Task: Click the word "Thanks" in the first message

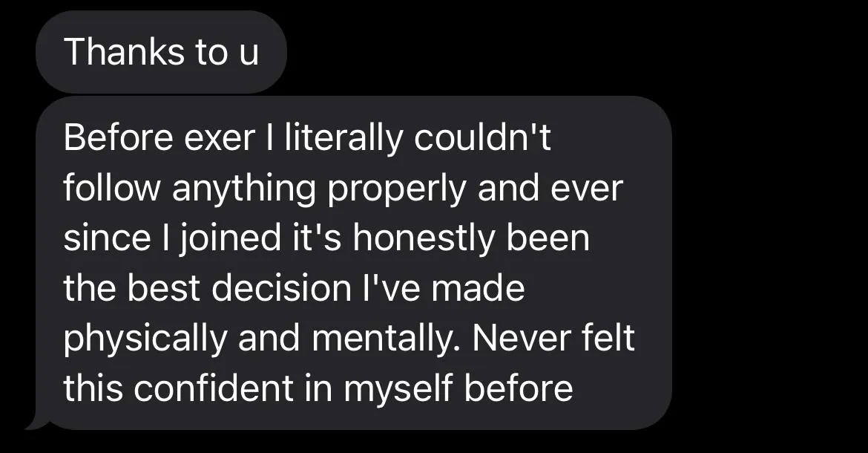Action: point(124,52)
